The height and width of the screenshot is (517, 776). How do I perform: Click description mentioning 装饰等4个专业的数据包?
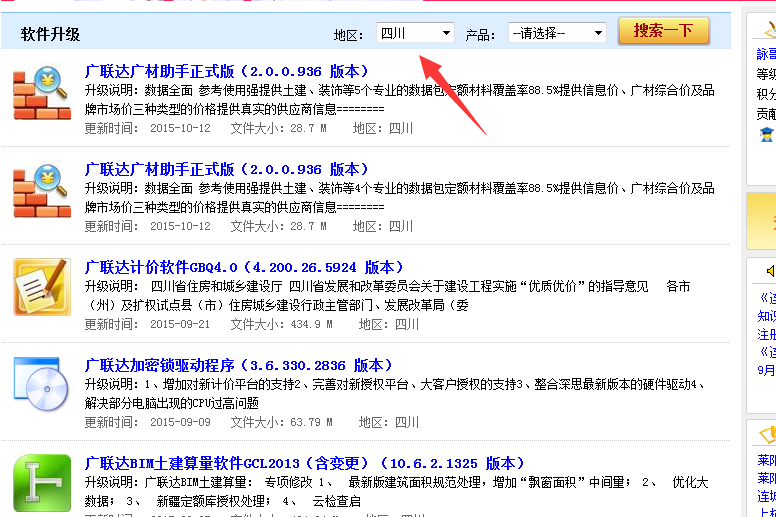399,197
